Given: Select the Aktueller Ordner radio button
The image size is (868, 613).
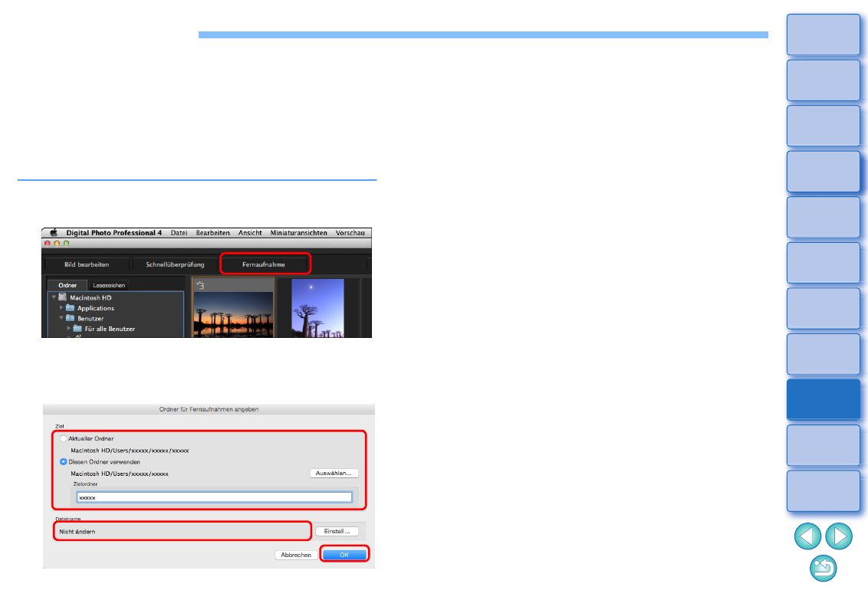Looking at the screenshot, I should (63, 439).
